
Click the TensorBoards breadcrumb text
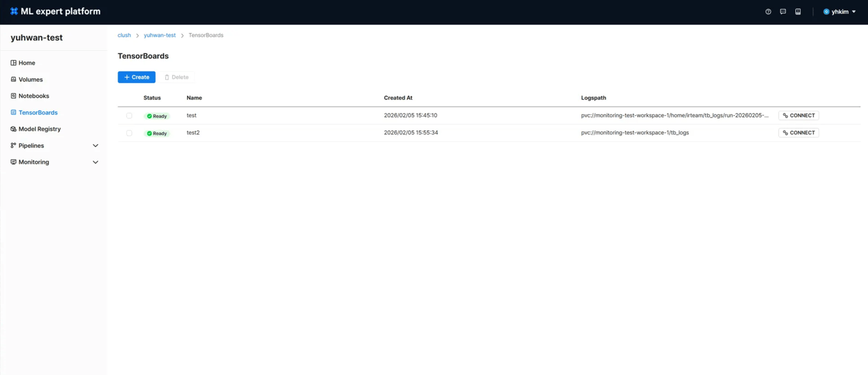pos(206,35)
